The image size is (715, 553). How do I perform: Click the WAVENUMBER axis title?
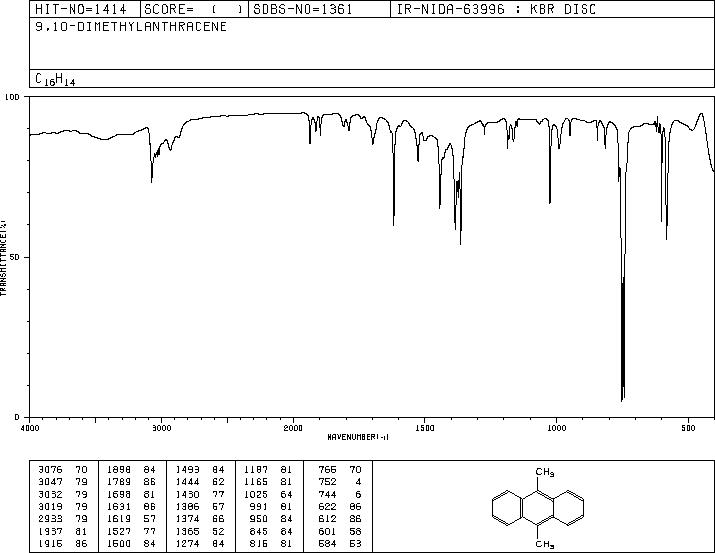358,437
